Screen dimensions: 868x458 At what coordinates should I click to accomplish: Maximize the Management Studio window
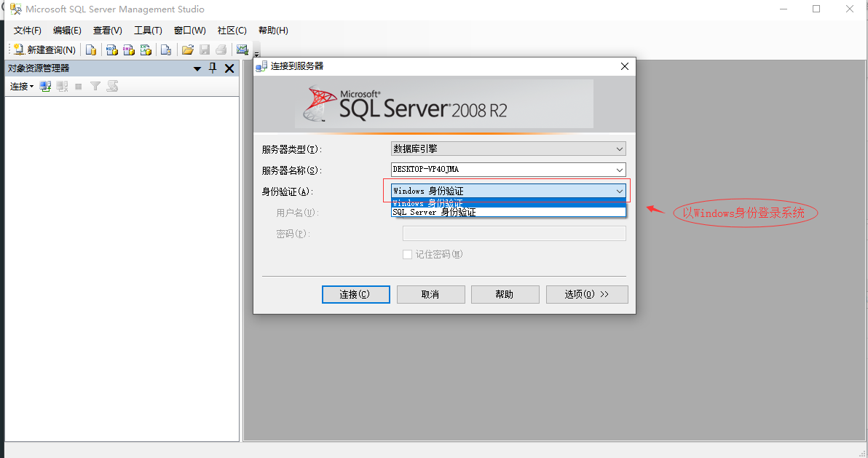point(816,9)
